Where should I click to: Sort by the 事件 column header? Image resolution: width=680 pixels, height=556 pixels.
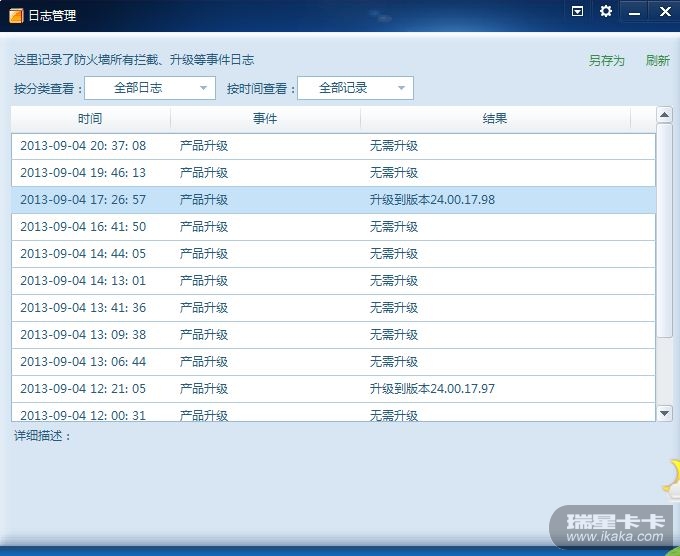click(x=265, y=119)
